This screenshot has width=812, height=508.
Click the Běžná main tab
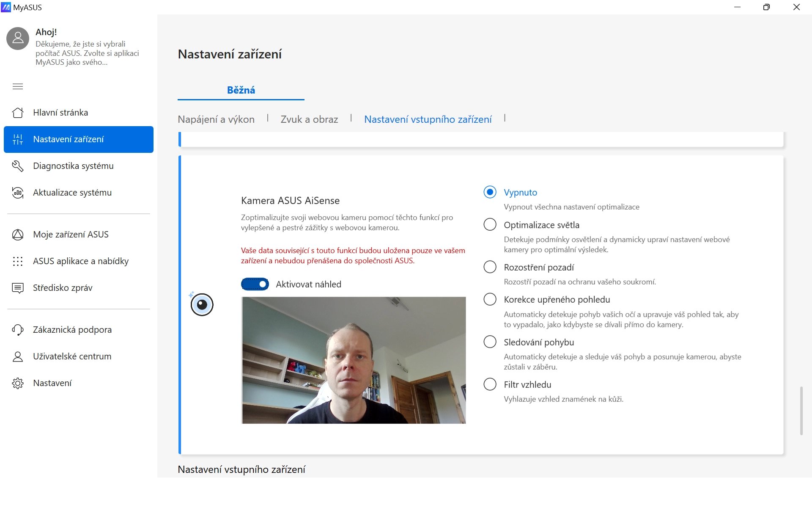(241, 90)
